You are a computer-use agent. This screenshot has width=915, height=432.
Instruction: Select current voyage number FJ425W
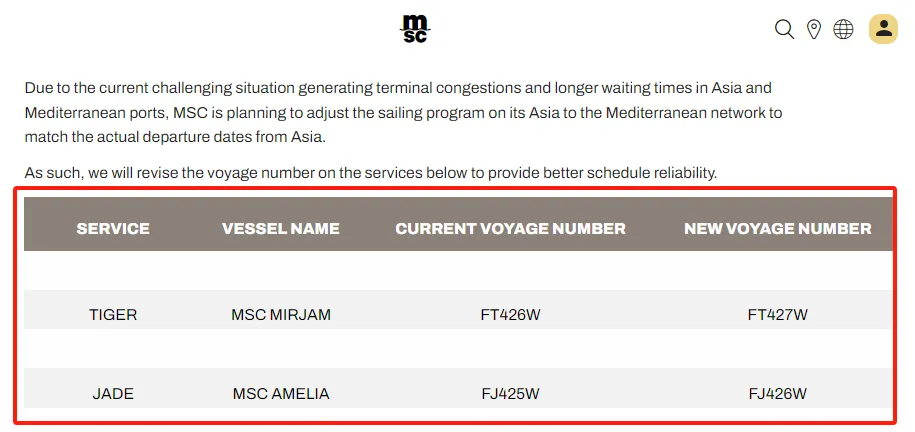511,393
